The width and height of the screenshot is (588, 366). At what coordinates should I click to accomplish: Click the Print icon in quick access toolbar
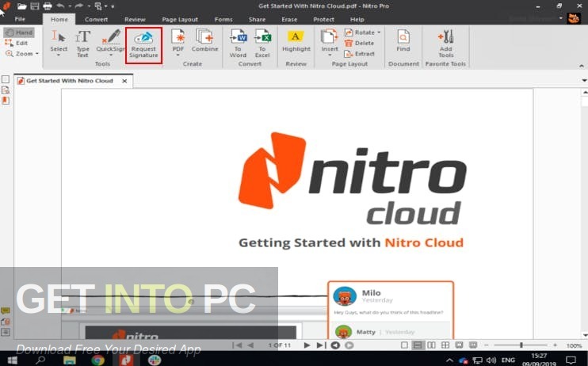(48, 6)
